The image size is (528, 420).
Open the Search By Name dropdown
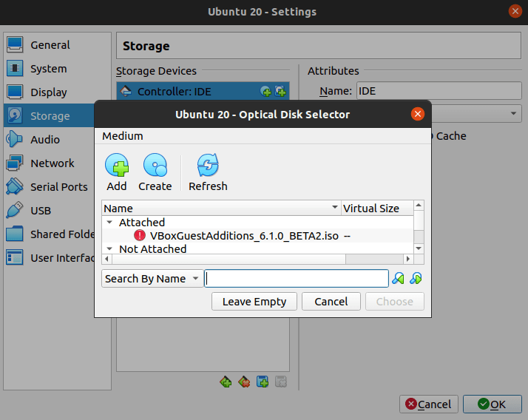pyautogui.click(x=152, y=279)
